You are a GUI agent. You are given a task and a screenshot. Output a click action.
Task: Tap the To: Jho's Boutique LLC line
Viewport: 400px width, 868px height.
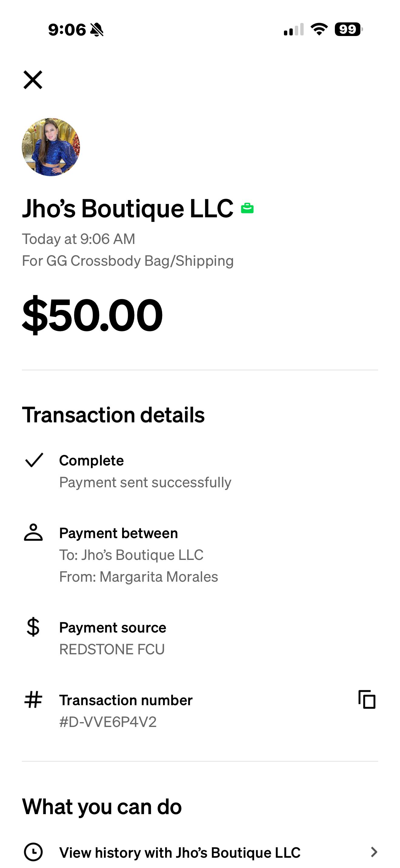coord(131,555)
